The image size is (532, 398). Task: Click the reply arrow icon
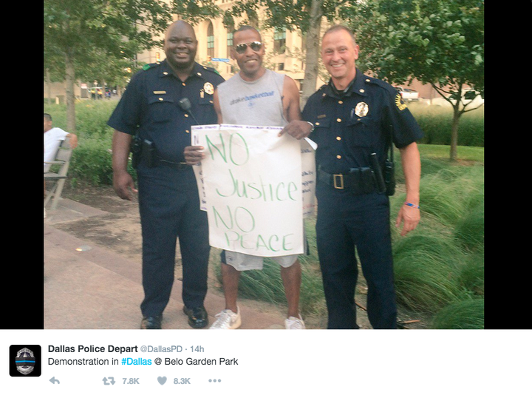coord(54,381)
